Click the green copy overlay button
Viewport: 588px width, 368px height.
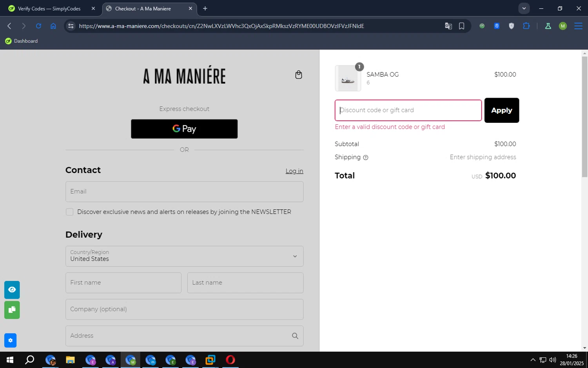pos(12,310)
